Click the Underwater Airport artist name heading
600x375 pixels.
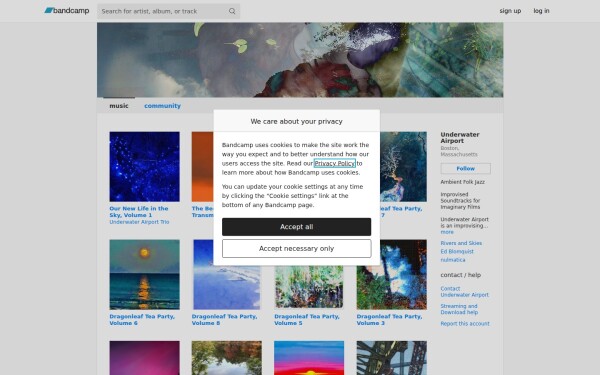[x=460, y=138]
